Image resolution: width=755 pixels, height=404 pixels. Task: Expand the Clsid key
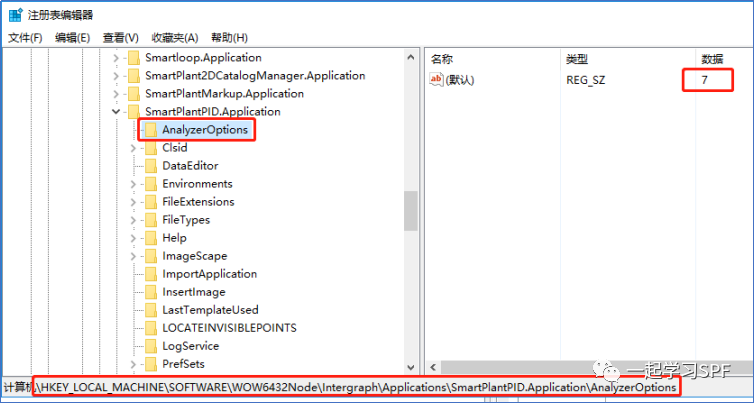(133, 148)
